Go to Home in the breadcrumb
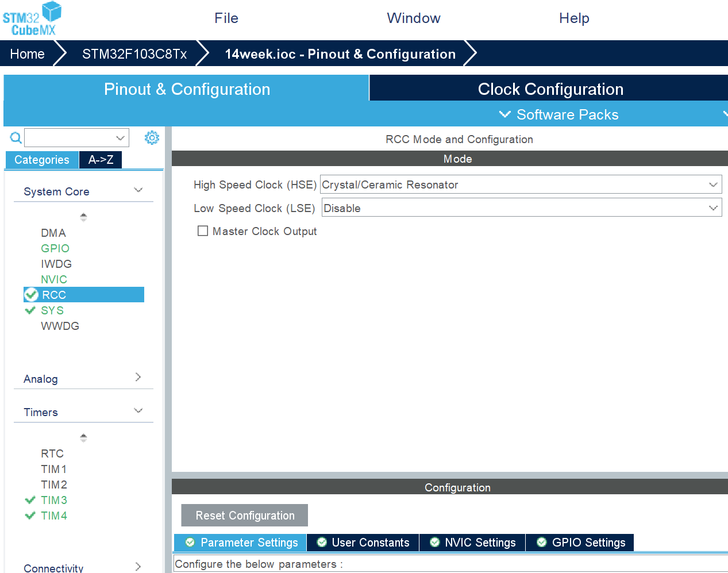This screenshot has width=728, height=573. coord(27,54)
